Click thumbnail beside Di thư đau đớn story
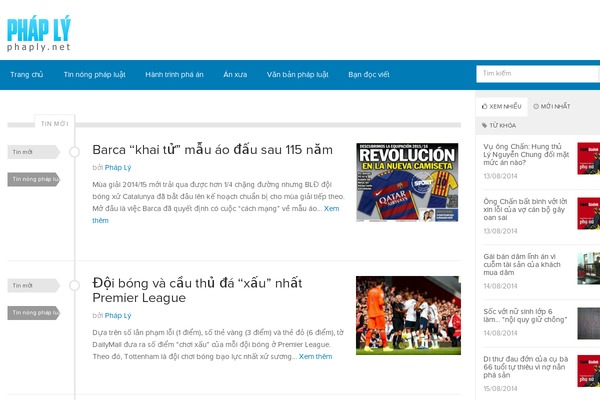Viewport: 600px width, 400px height. [x=589, y=371]
